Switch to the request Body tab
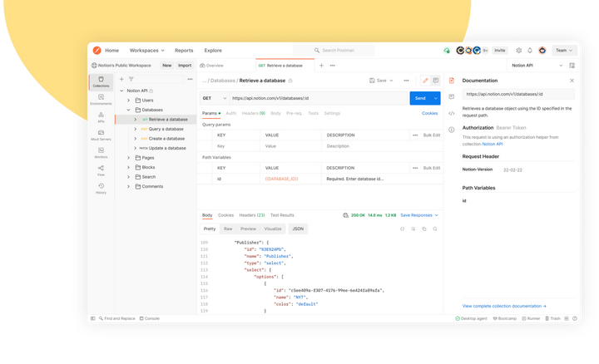Screen dimensions: 599x364 275,113
